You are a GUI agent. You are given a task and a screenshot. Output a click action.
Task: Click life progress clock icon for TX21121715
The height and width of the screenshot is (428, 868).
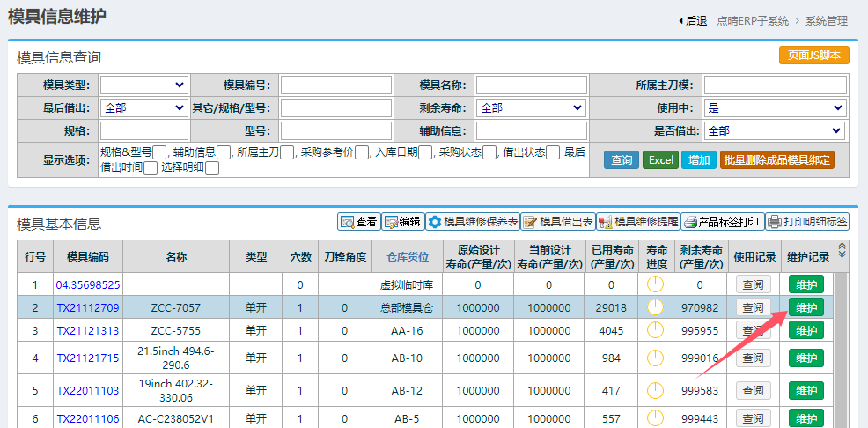click(655, 358)
